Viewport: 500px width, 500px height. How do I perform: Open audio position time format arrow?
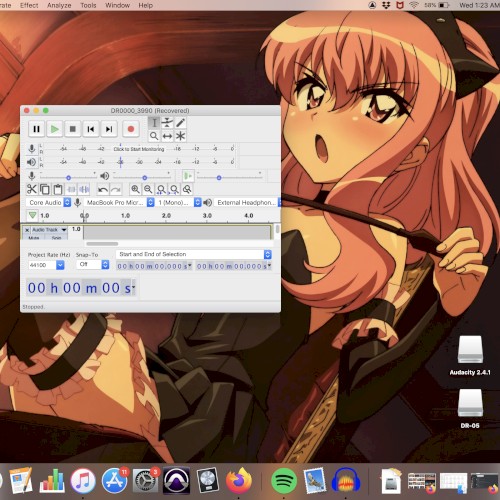[133, 287]
